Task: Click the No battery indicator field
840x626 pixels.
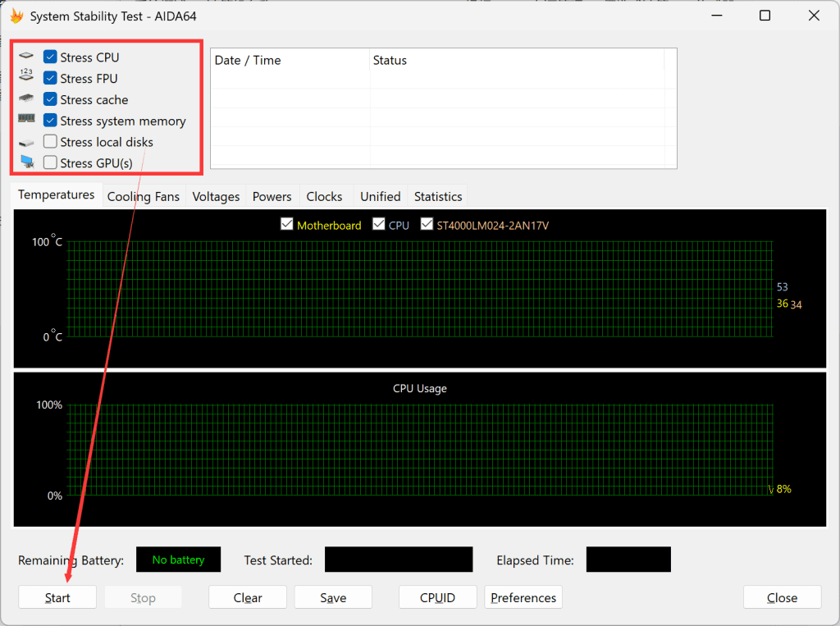Action: tap(178, 560)
